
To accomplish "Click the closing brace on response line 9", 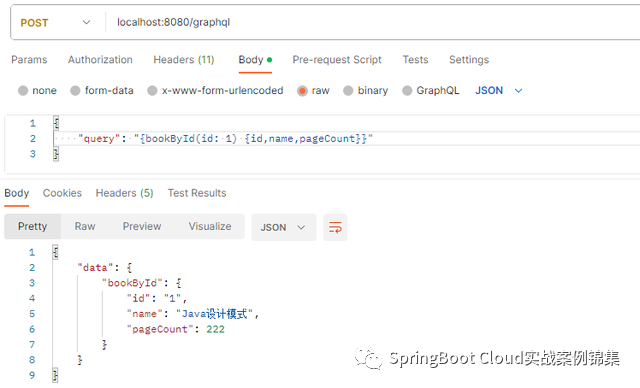I will 55,375.
